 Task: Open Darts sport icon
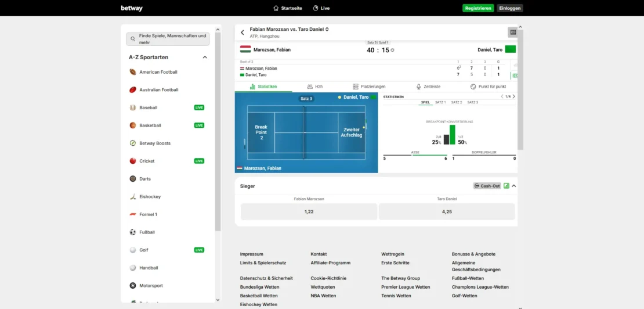[133, 179]
